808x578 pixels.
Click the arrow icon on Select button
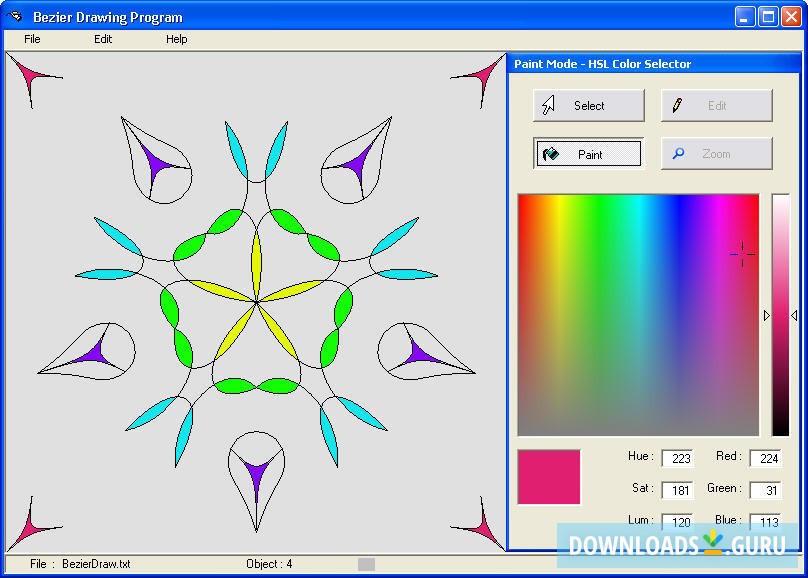[x=549, y=106]
